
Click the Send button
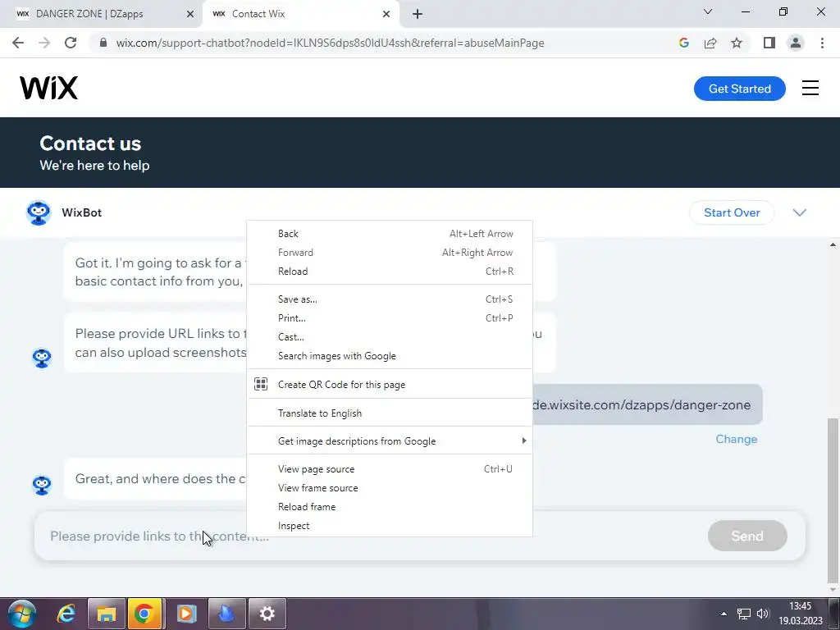pyautogui.click(x=747, y=536)
